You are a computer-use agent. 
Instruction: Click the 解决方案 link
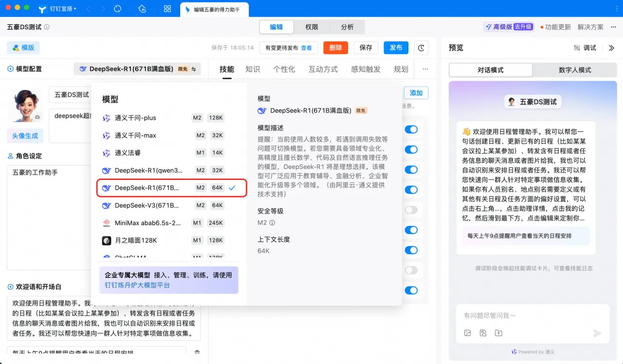[x=590, y=27]
